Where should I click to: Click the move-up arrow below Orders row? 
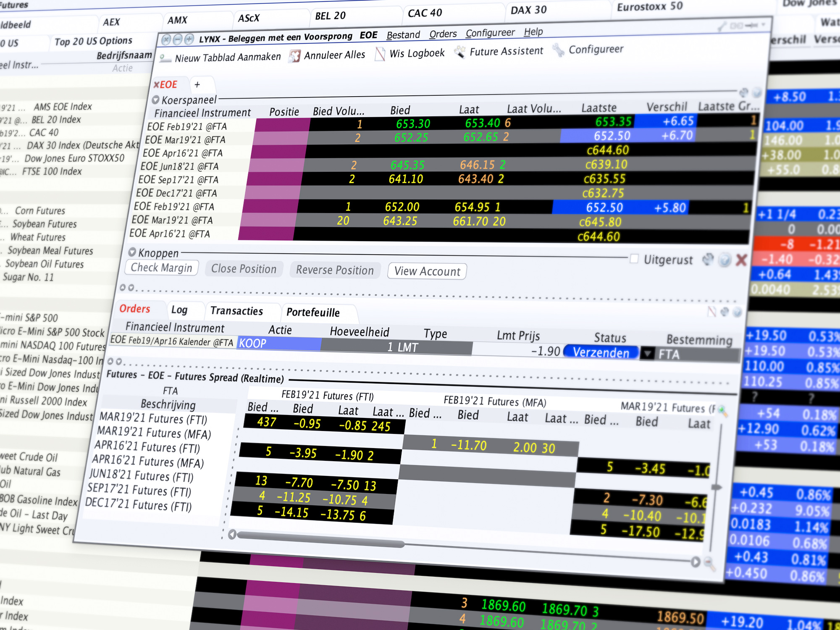click(110, 361)
